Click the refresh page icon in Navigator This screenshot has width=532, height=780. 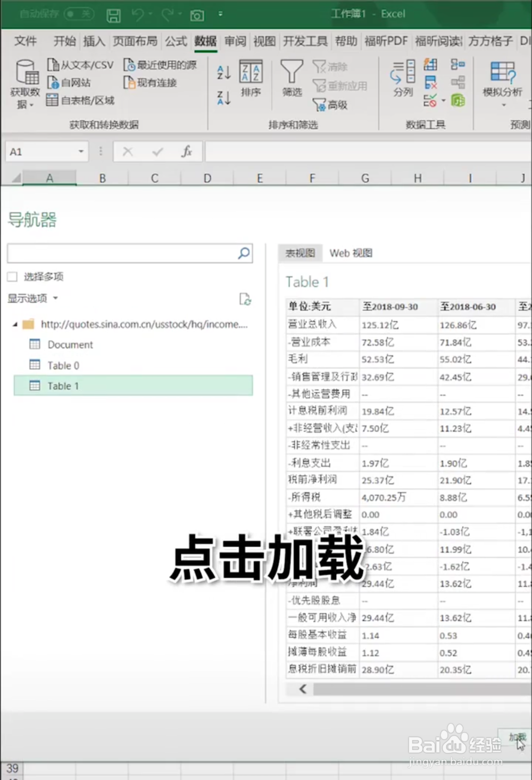coord(245,299)
